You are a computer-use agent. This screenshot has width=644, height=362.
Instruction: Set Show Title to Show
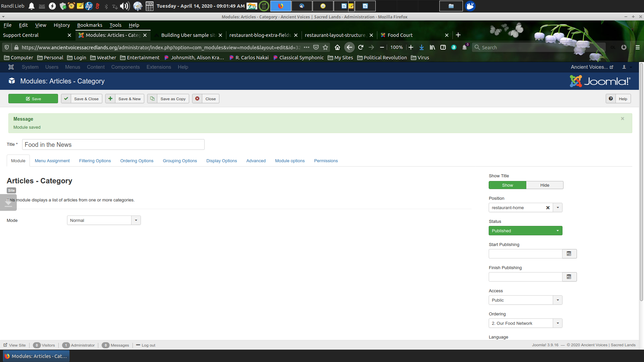pos(507,185)
